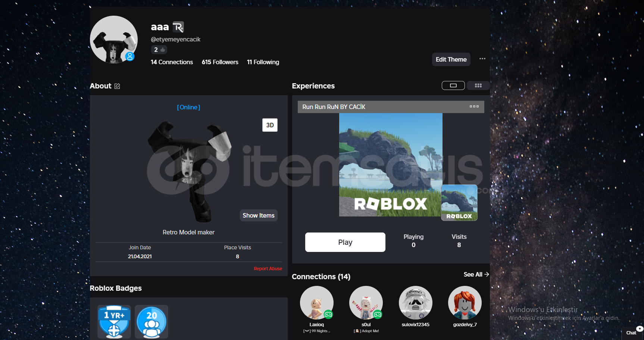Click the join date 21.04.2021
The width and height of the screenshot is (644, 340).
[140, 256]
